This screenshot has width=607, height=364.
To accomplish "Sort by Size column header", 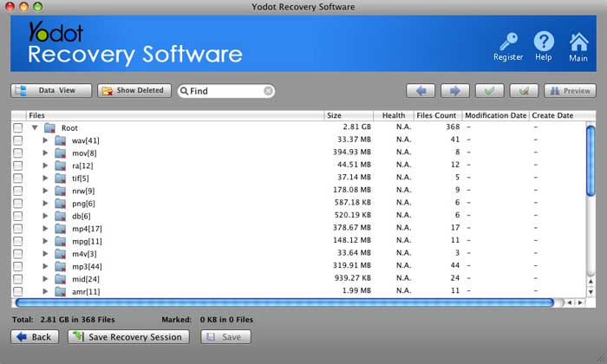I will 349,115.
